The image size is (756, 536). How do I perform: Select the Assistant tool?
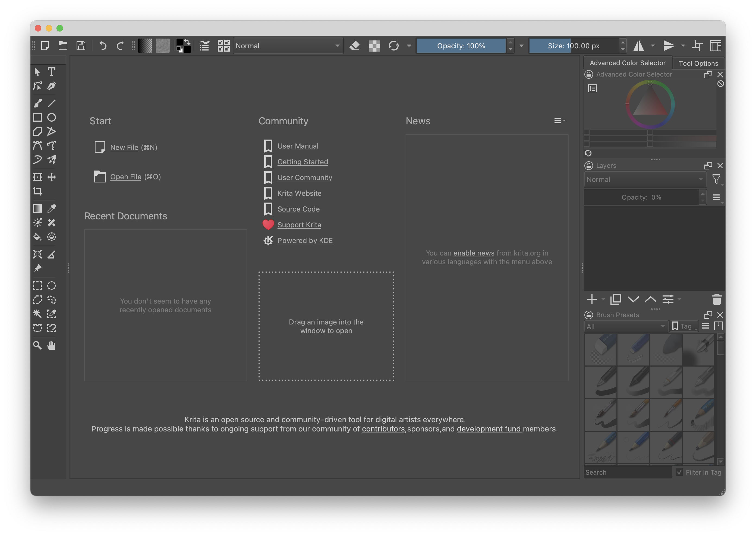tap(37, 254)
